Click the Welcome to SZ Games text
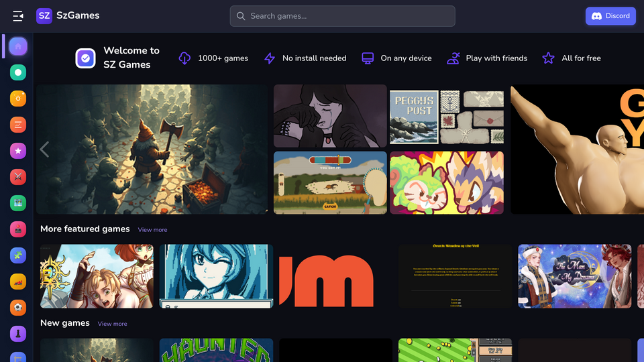This screenshot has width=644, height=362. (x=131, y=58)
